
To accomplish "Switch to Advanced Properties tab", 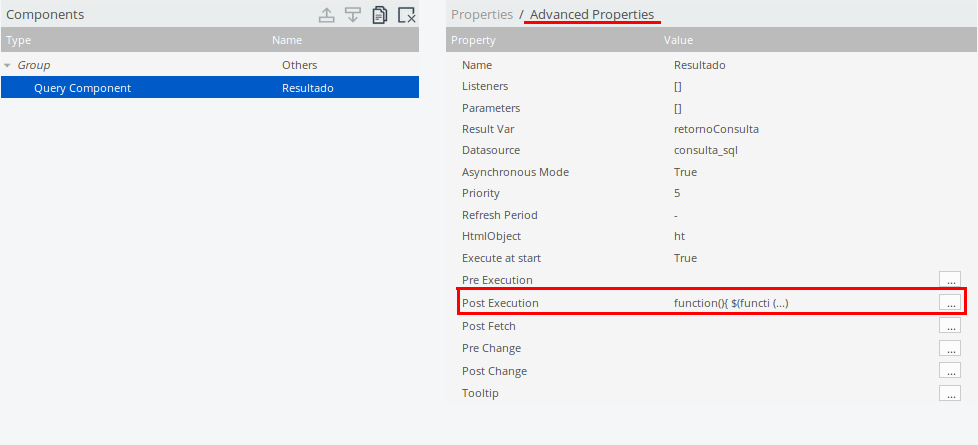I will [592, 15].
